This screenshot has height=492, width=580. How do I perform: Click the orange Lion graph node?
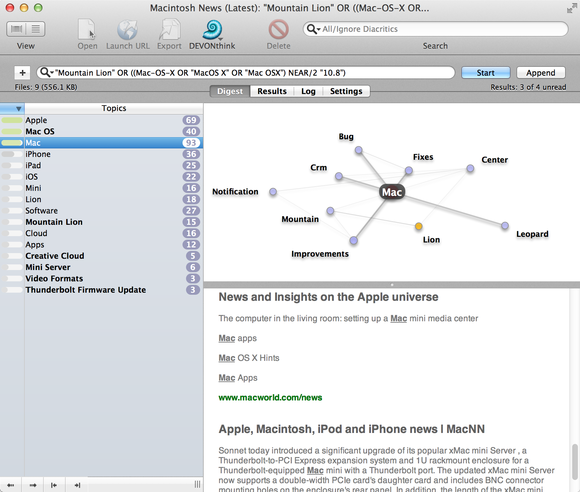tap(418, 226)
